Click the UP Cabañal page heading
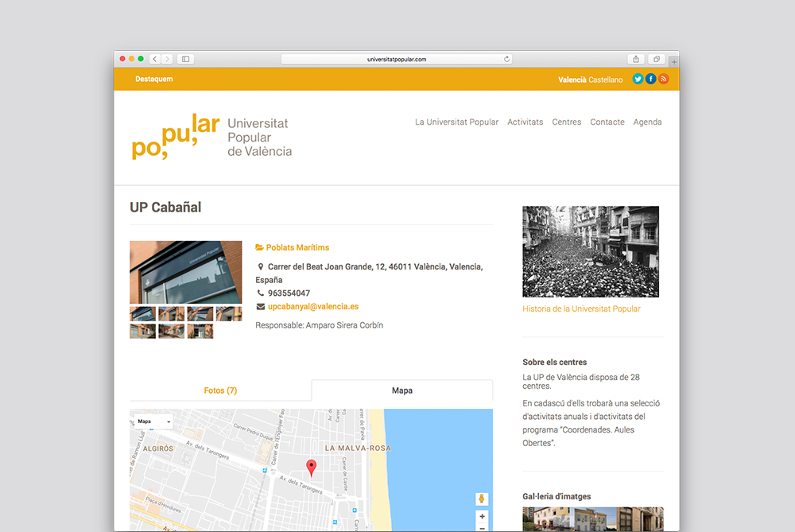Image resolution: width=795 pixels, height=532 pixels. (x=165, y=208)
